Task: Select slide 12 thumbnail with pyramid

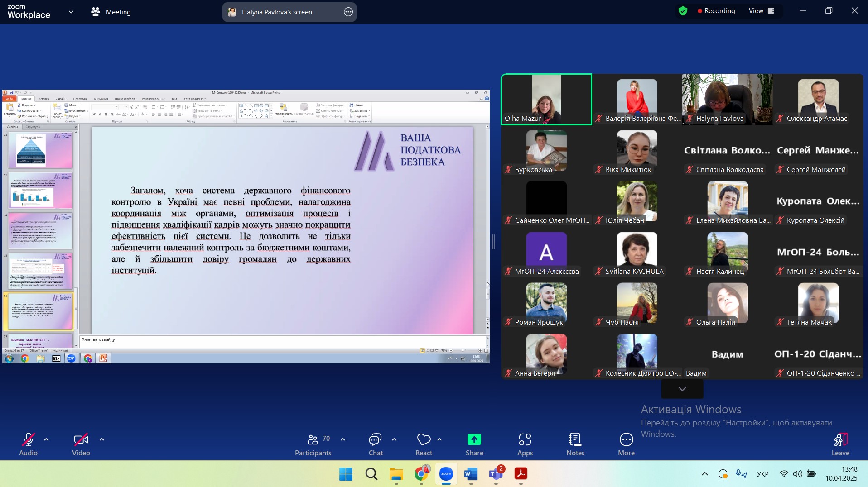Action: pyautogui.click(x=40, y=150)
